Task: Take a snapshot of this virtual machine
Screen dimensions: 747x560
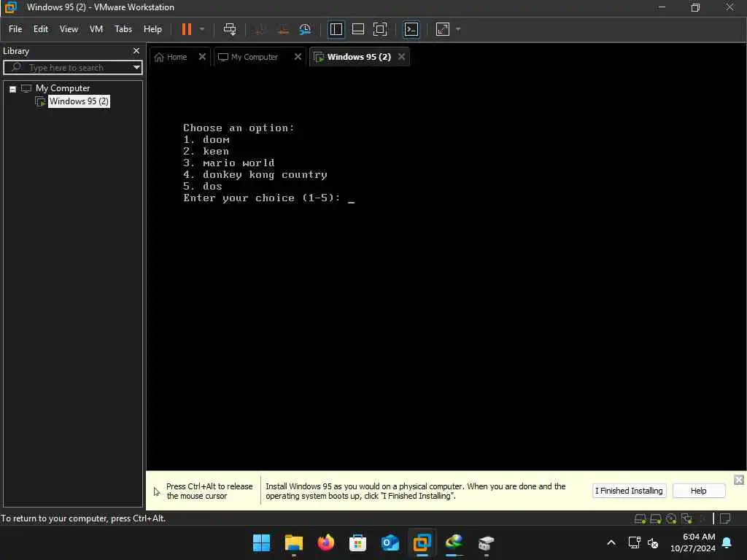Action: click(260, 29)
